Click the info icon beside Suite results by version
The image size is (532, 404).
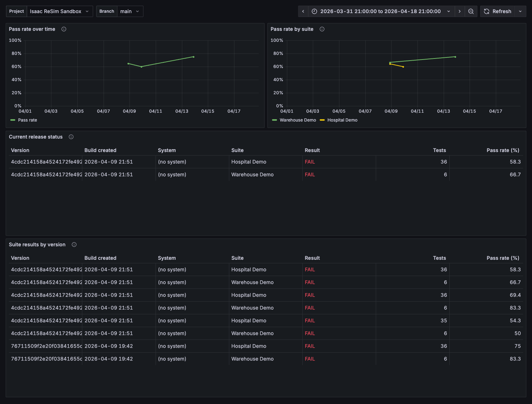(74, 245)
